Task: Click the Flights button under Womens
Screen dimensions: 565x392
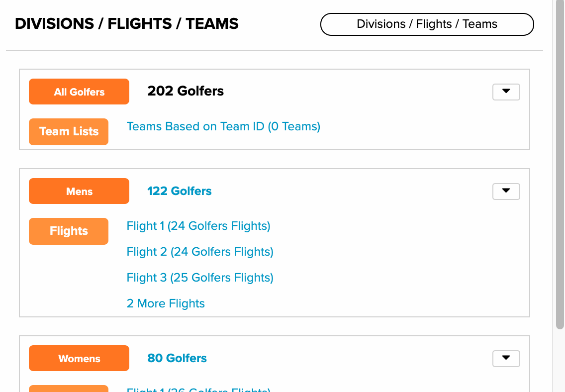Action: (x=69, y=389)
